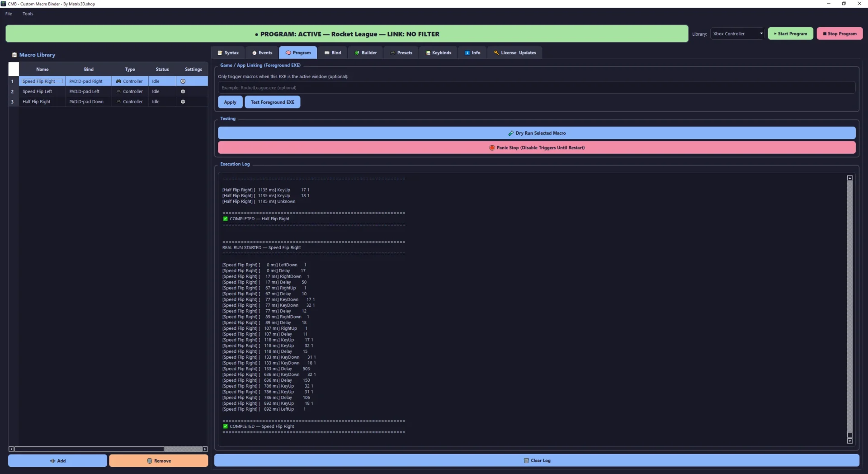Select the Speed Flip Left name cell
868x474 pixels.
(42, 91)
